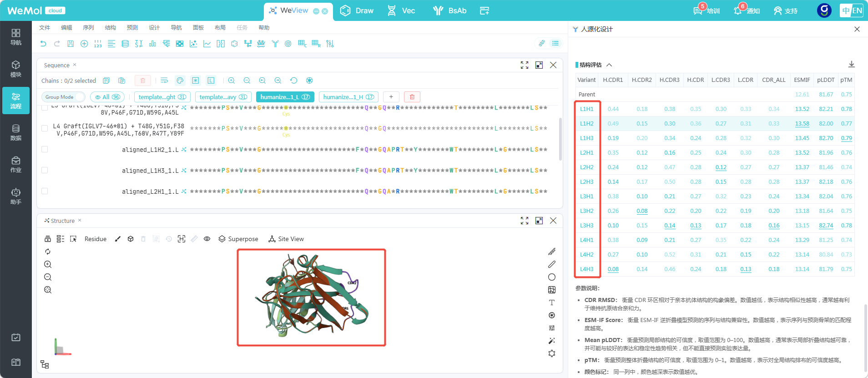Open the 序列 menu
Image resolution: width=868 pixels, height=378 pixels.
(88, 28)
